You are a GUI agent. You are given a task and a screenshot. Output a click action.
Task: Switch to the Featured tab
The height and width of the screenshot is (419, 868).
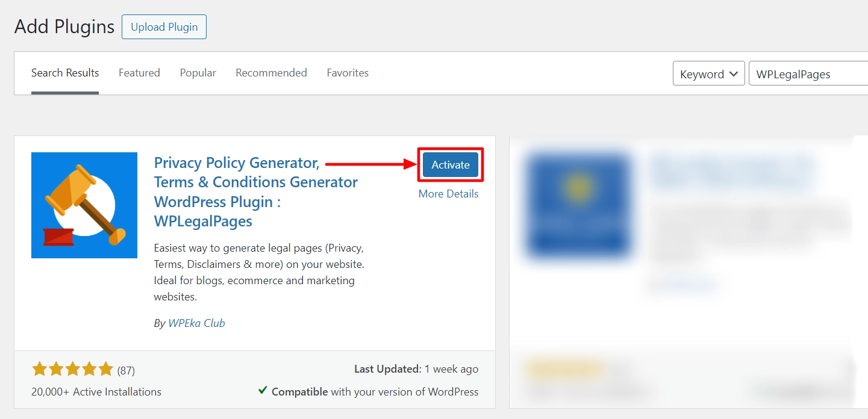point(139,72)
